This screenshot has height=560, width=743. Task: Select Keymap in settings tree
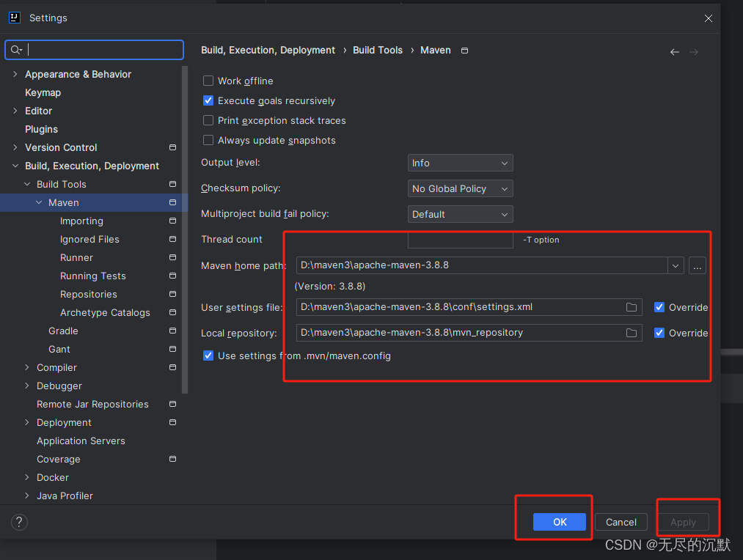43,93
